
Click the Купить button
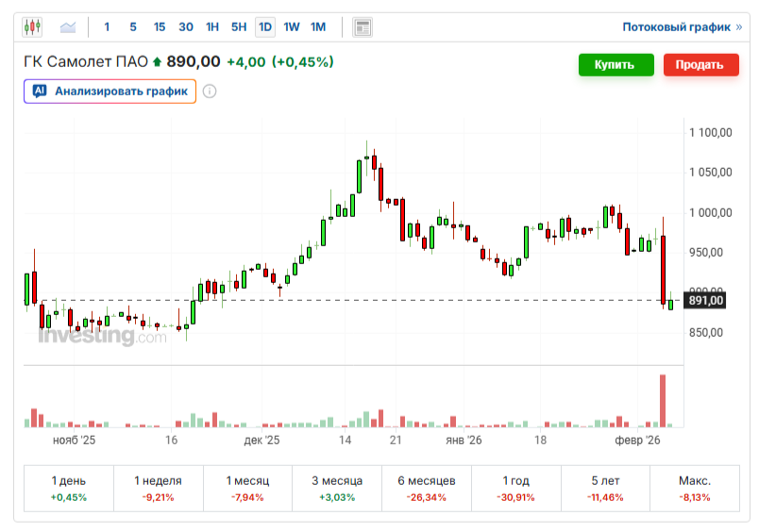pos(616,65)
